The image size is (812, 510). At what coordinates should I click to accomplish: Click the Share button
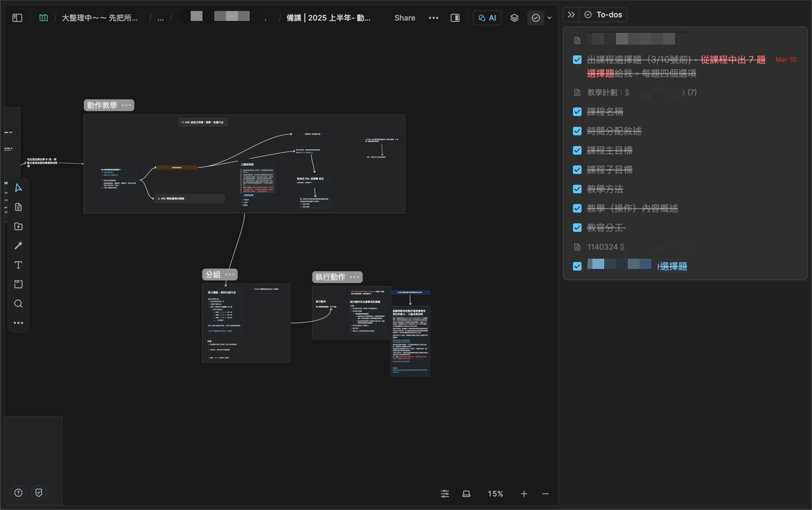click(x=404, y=17)
